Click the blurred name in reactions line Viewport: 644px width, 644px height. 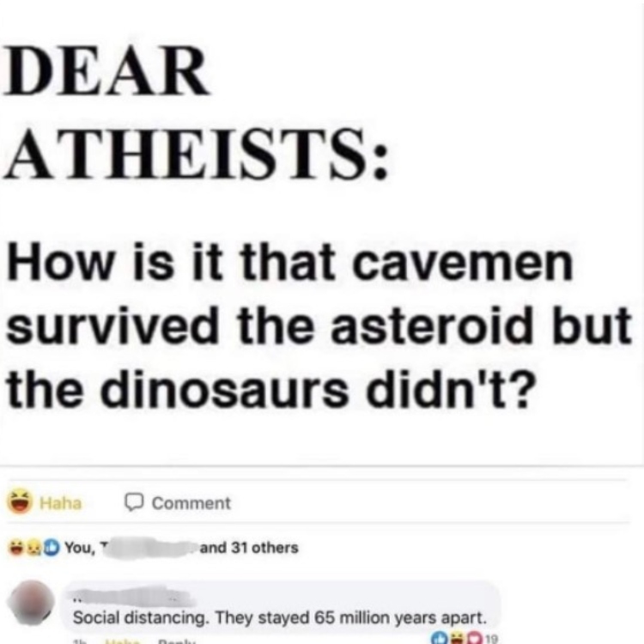[149, 549]
